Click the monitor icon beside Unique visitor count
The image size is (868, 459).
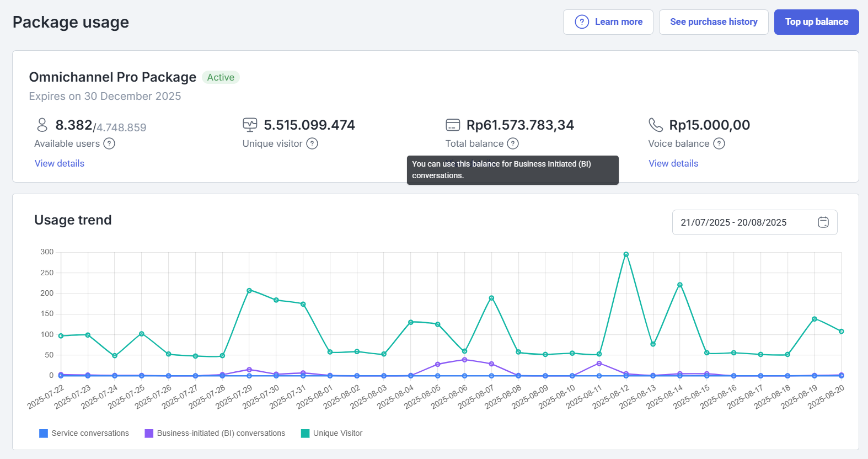click(x=250, y=125)
